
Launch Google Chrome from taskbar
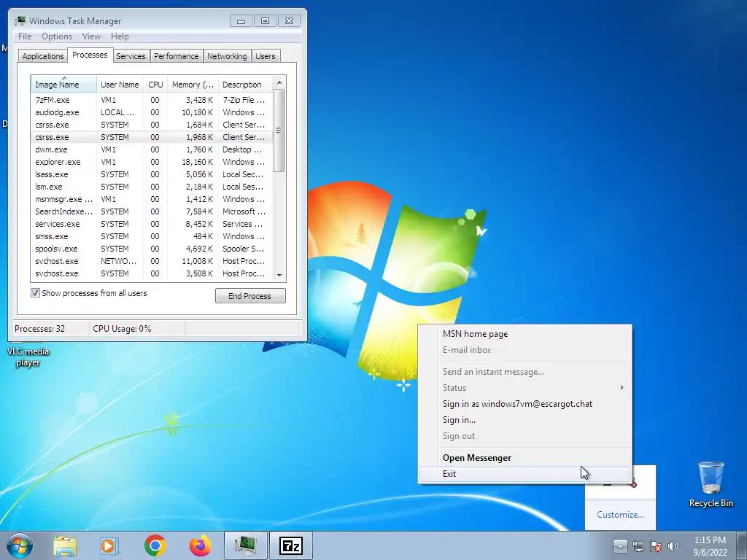coord(155,545)
